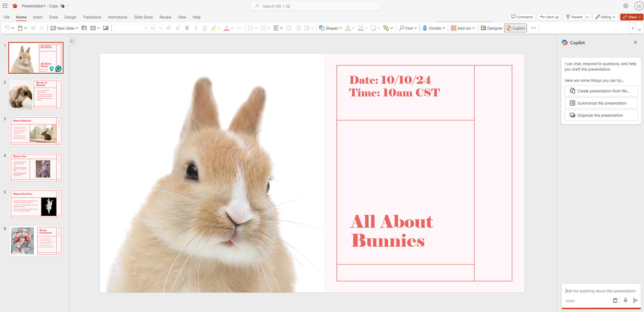Toggle underline formatting
The width and height of the screenshot is (644, 312).
point(204,28)
